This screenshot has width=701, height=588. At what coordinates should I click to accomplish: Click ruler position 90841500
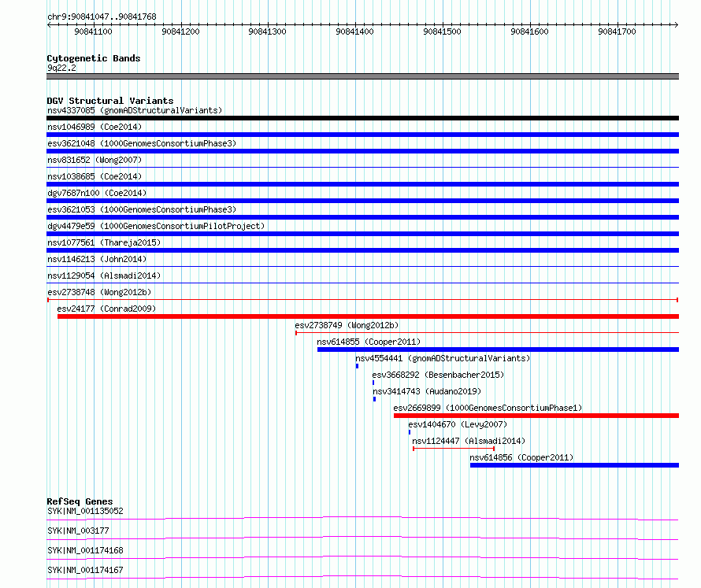442,31
